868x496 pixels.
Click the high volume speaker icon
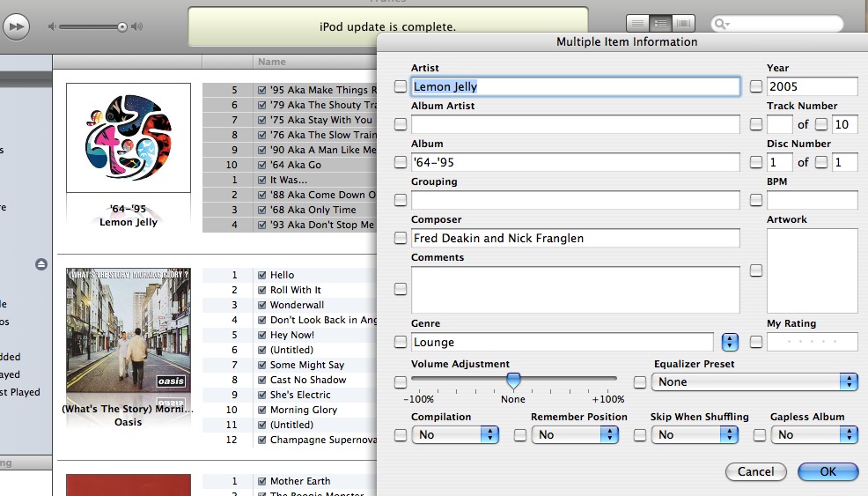[136, 26]
